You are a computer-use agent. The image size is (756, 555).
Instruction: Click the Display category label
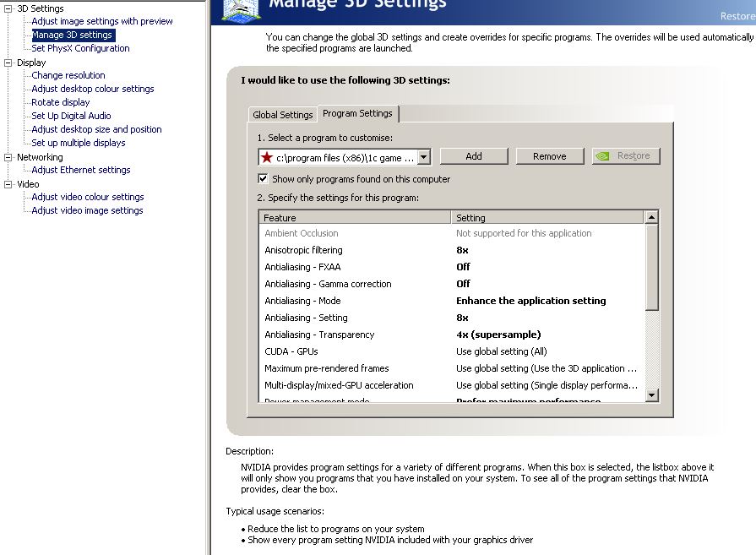tap(31, 63)
